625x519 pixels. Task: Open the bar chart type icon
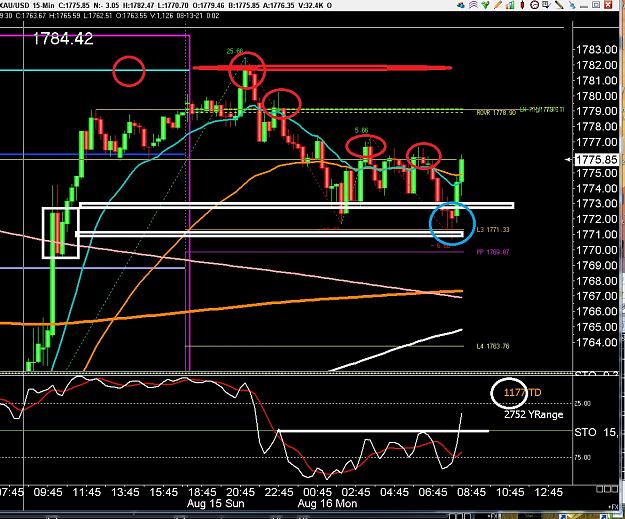tap(510, 5)
